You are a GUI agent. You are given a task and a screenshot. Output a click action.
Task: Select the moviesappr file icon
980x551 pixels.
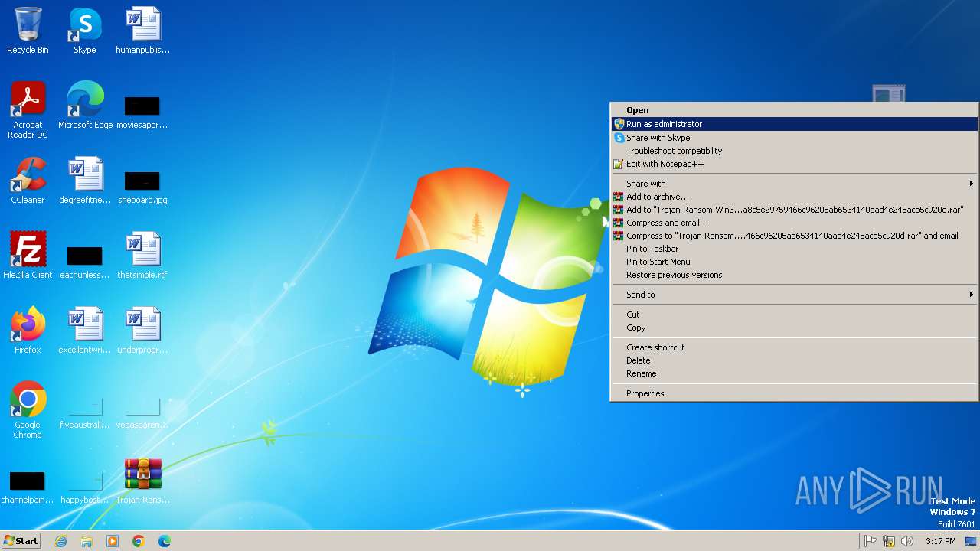click(142, 111)
